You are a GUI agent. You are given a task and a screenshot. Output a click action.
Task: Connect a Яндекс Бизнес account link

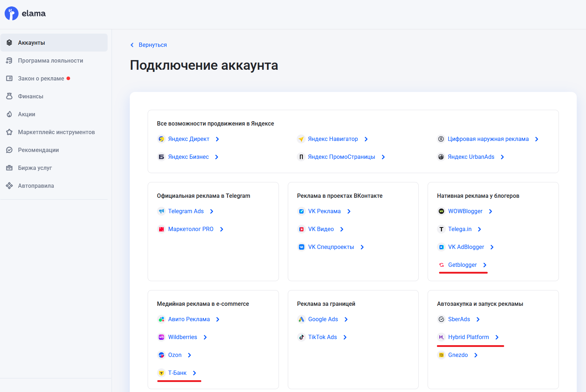tap(188, 157)
